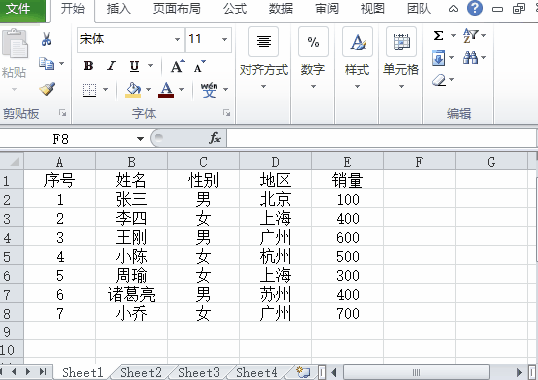Viewport: 538px width, 380px height.
Task: Open the cells (单元格) group
Action: pos(401,58)
